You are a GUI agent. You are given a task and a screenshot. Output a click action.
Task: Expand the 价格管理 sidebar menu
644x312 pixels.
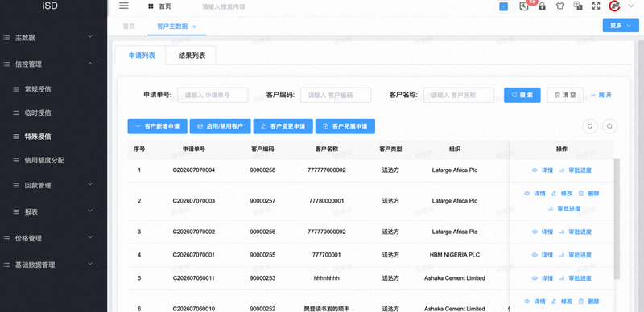(x=53, y=238)
